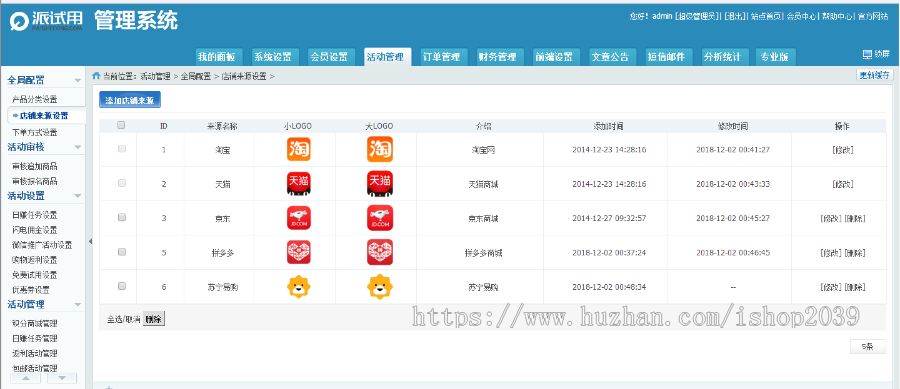Open the 站点首页 link

tap(767, 16)
